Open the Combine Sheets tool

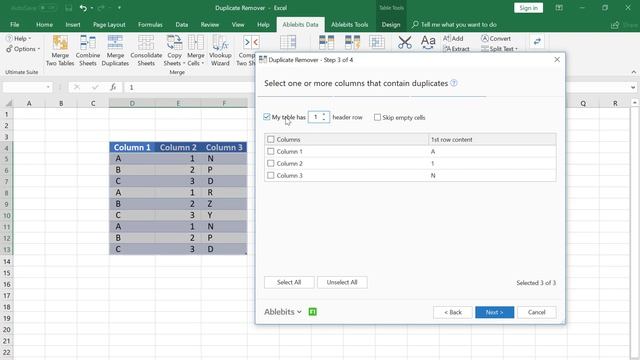[88, 51]
